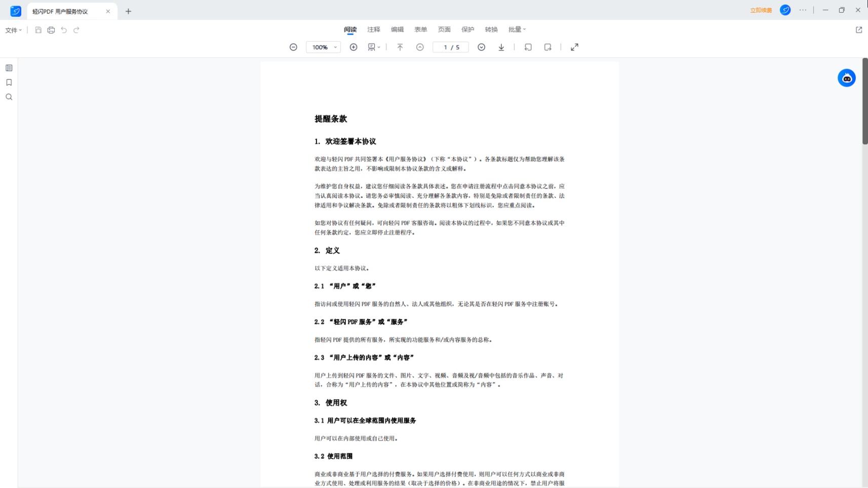Click the save icon in the toolbar
The height and width of the screenshot is (488, 868).
click(x=38, y=30)
